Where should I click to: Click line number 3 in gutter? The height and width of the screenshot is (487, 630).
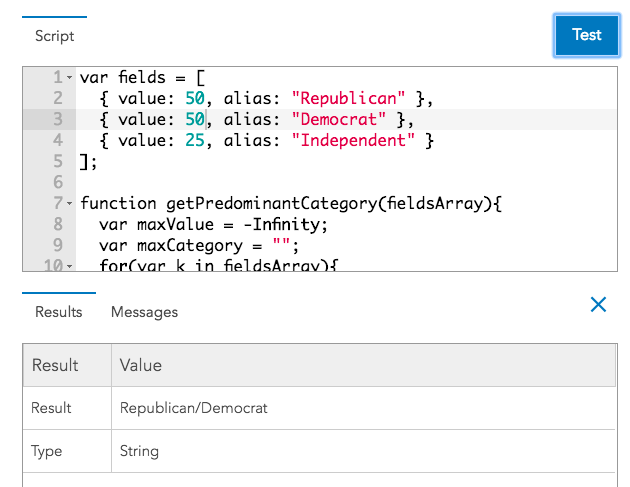coord(57,120)
